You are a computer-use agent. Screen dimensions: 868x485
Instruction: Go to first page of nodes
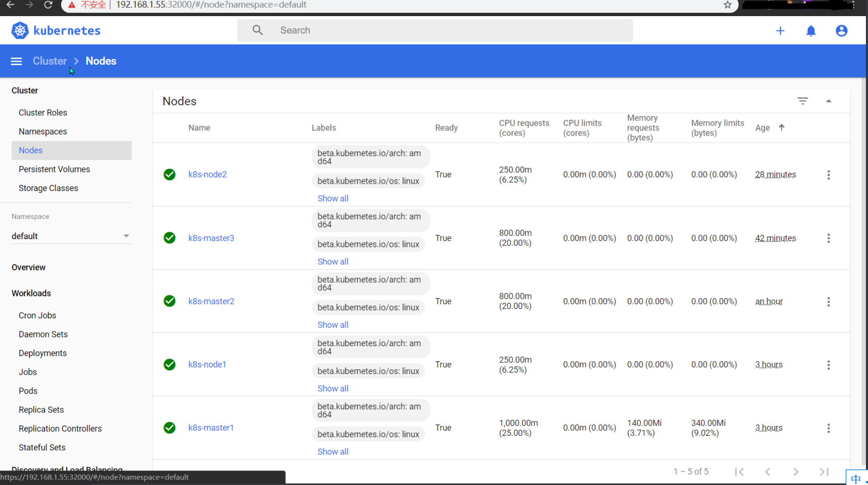click(739, 472)
